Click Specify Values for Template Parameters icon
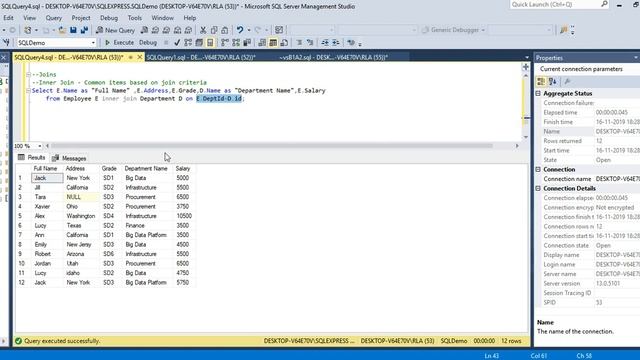Screen dimensions: 640x360 351,42
